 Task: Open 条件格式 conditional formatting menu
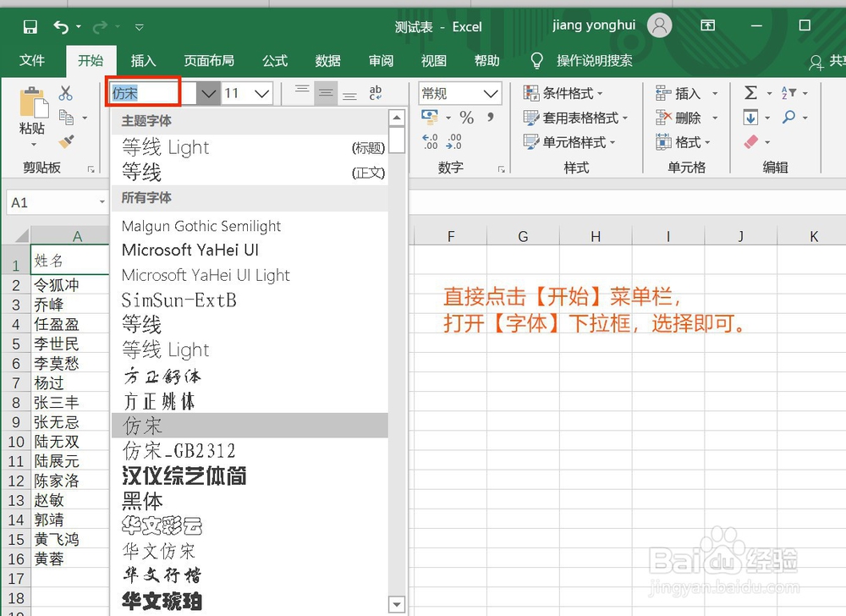click(x=563, y=93)
